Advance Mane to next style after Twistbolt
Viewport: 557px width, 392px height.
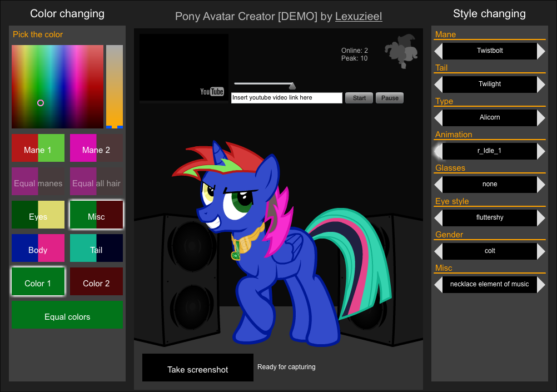(540, 51)
